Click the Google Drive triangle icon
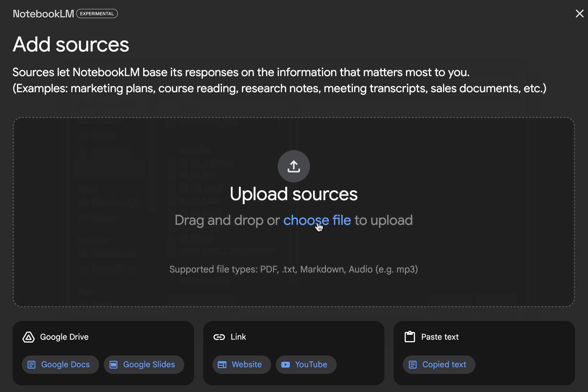This screenshot has width=588, height=392. [x=28, y=337]
